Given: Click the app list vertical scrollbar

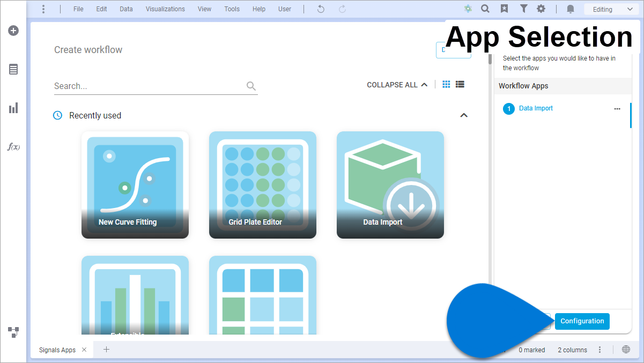Looking at the screenshot, I should click(x=490, y=59).
